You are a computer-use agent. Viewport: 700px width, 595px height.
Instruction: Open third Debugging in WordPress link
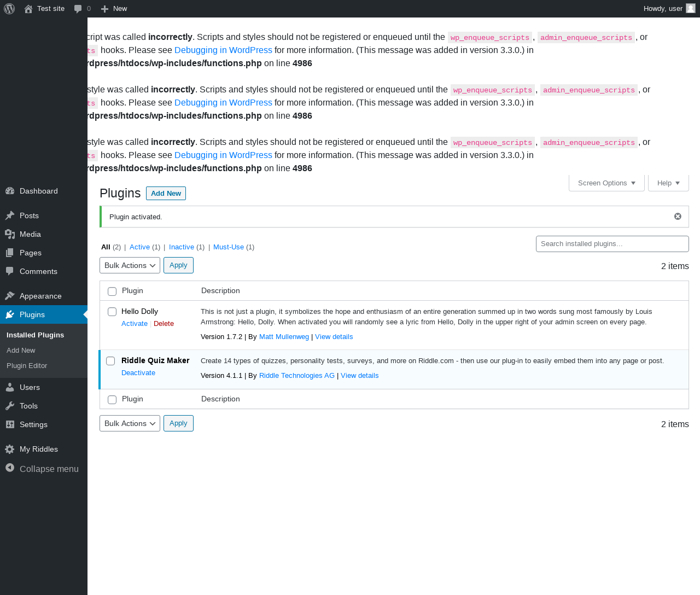coord(223,155)
